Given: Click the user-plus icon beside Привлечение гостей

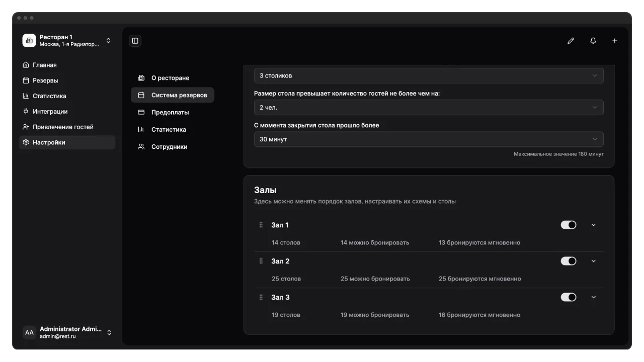Looking at the screenshot, I should (26, 127).
